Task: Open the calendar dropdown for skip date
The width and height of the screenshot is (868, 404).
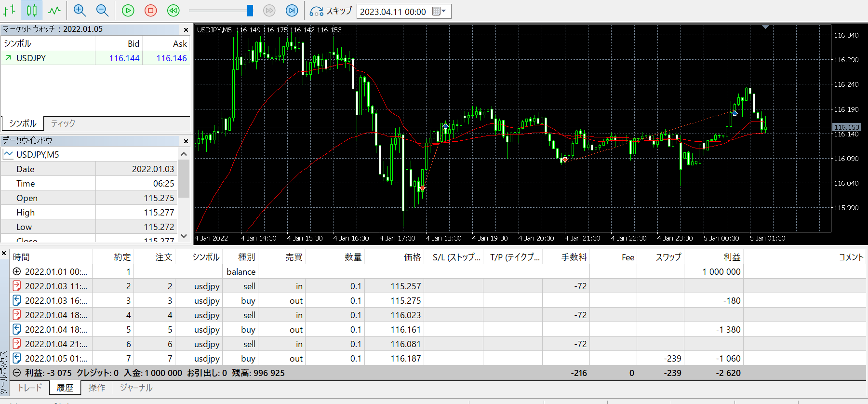Action: 439,11
